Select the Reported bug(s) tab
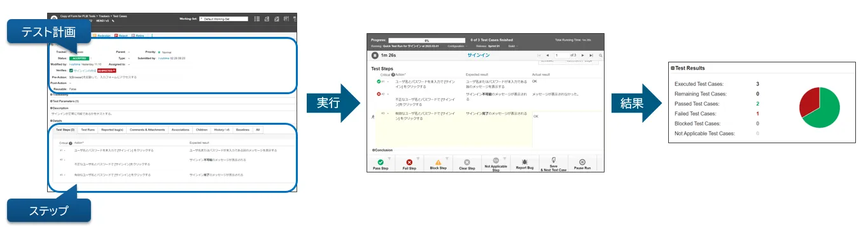This screenshot has height=231, width=868. (113, 129)
